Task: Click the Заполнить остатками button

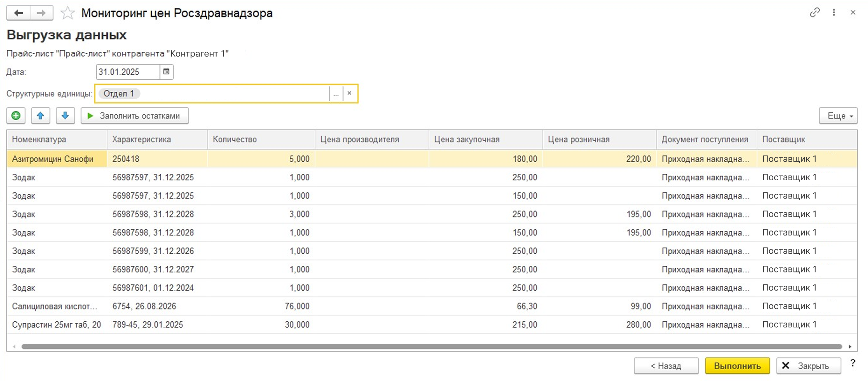Action: click(x=134, y=116)
